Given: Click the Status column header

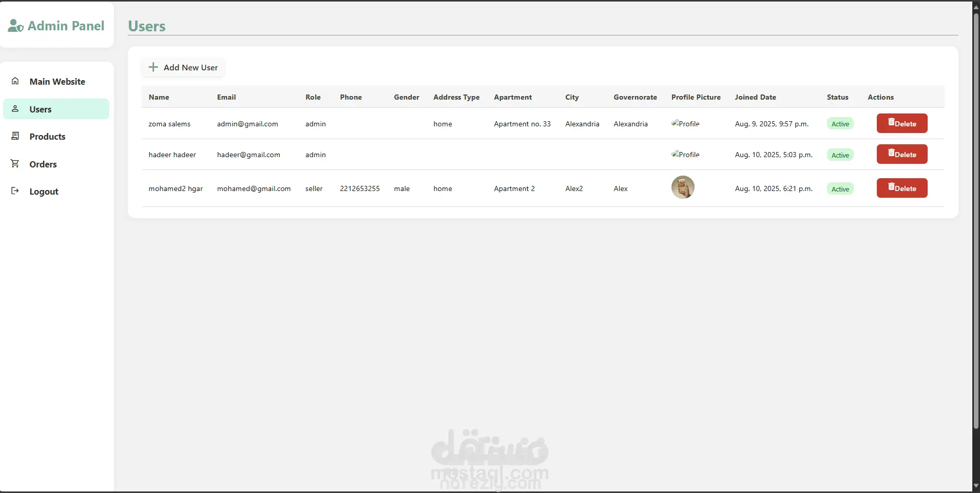Looking at the screenshot, I should click(838, 97).
